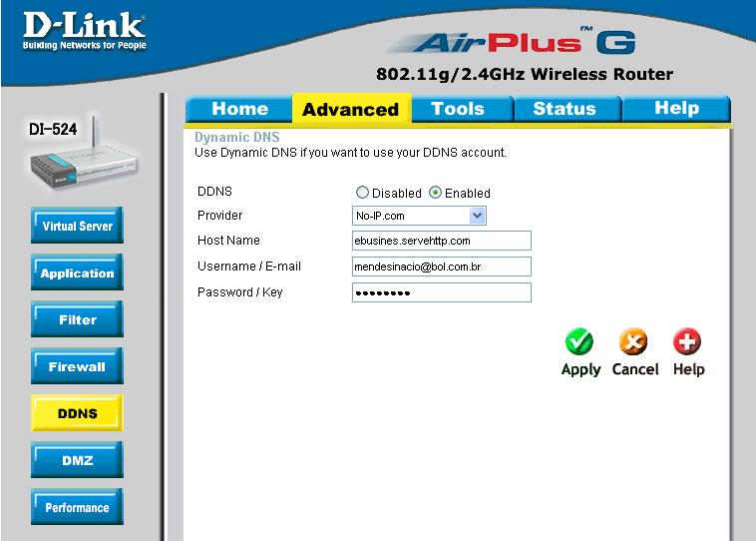
Task: Open the Firewall settings
Action: [x=77, y=365]
